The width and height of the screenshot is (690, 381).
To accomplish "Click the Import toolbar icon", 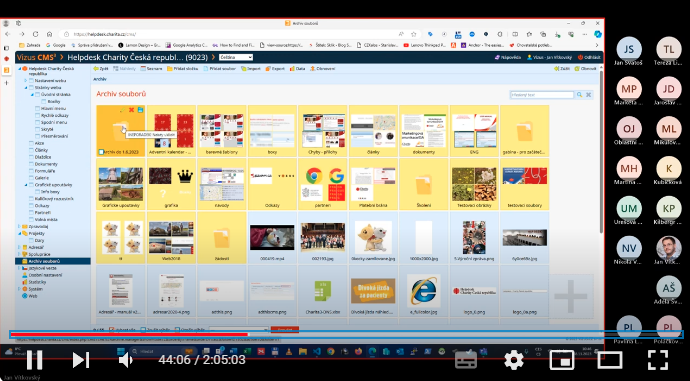I will 243,69.
